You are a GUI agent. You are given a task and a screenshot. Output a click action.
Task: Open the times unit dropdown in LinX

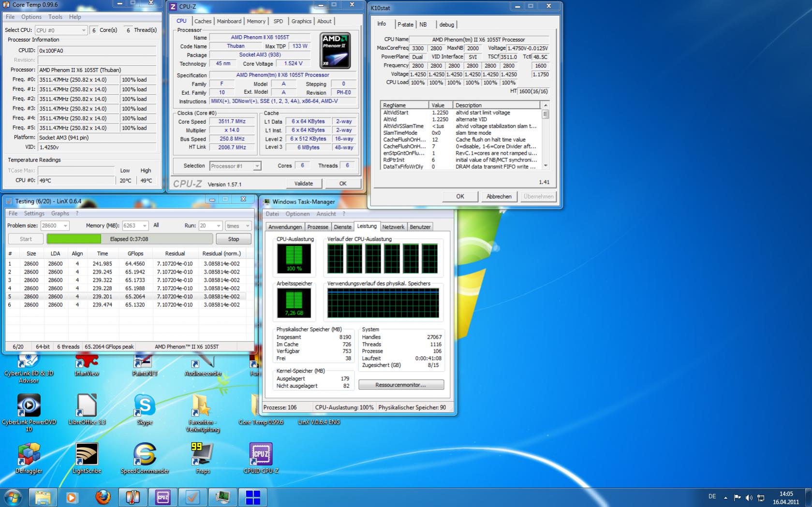coord(238,226)
